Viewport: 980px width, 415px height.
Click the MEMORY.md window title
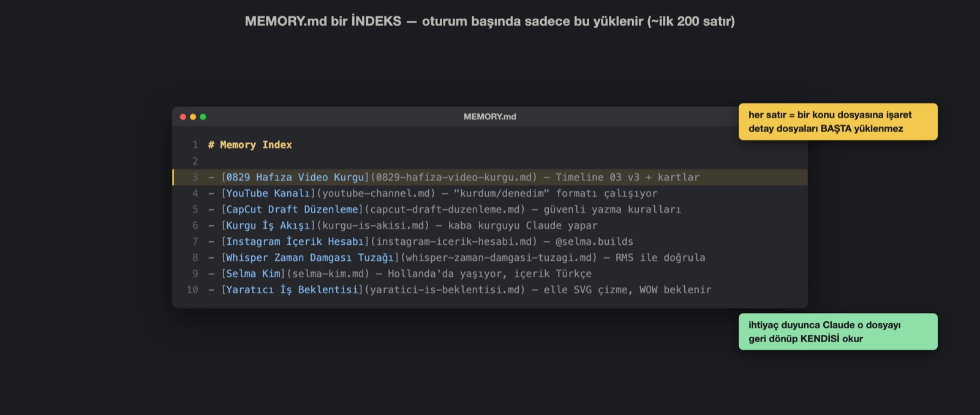pyautogui.click(x=489, y=116)
